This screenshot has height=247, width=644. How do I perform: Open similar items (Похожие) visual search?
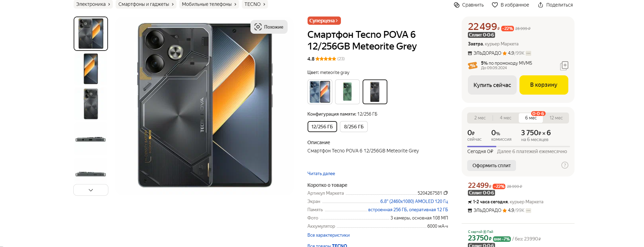point(269,27)
